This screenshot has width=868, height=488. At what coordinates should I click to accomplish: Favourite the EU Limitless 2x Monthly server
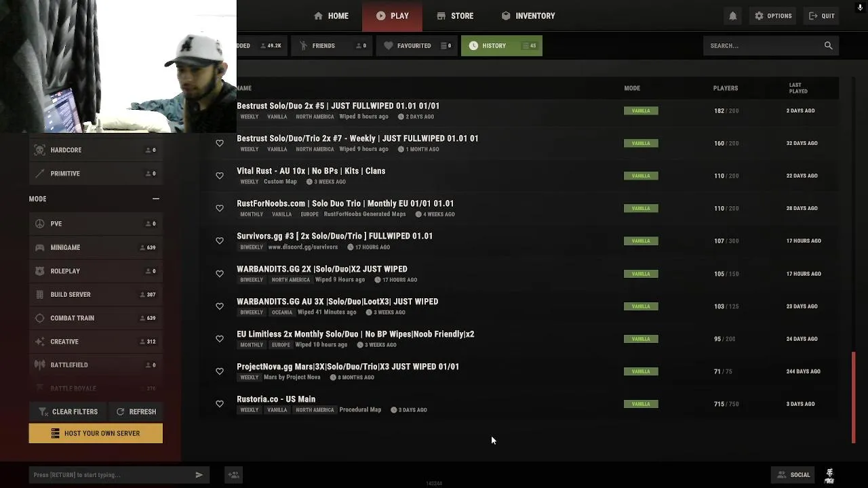pyautogui.click(x=220, y=339)
